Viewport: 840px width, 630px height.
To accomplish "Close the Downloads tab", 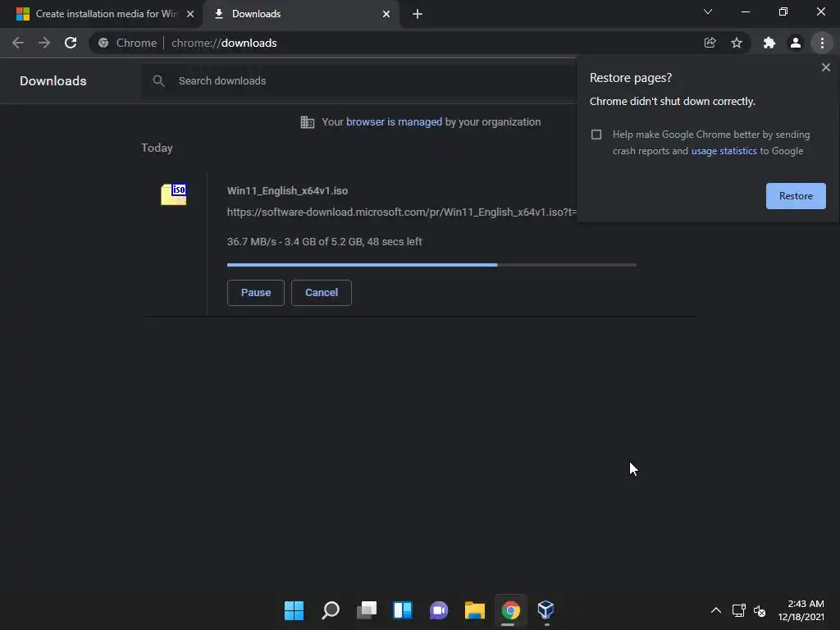I will pos(386,14).
